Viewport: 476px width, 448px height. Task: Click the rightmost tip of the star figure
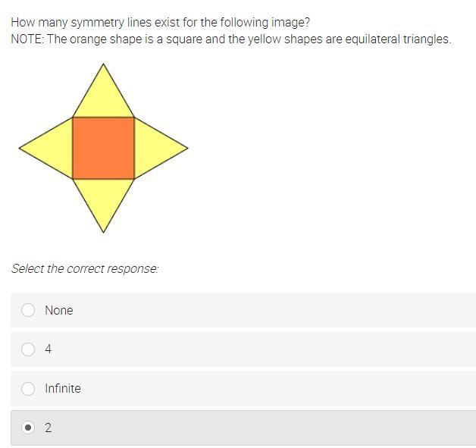pos(187,148)
